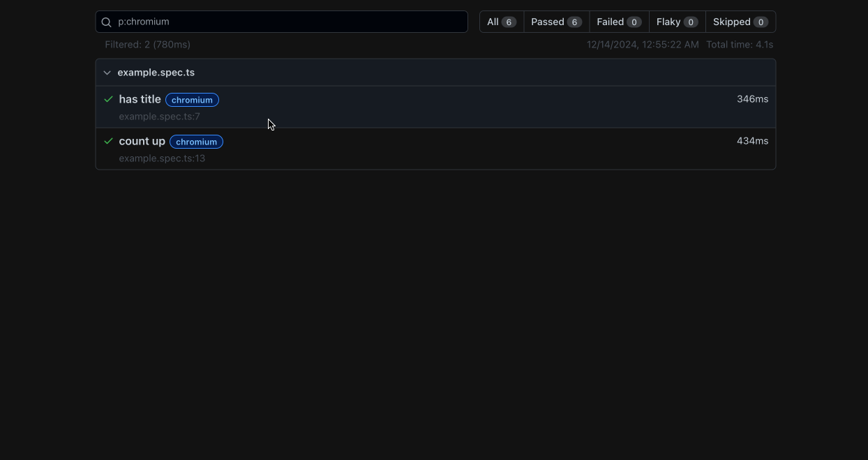Viewport: 868px width, 460px height.
Task: Open the 'has title' test details
Action: 140,99
